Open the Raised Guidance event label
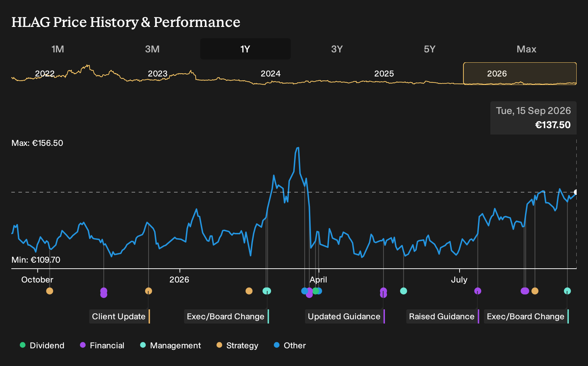The height and width of the screenshot is (366, 588). [x=443, y=316]
